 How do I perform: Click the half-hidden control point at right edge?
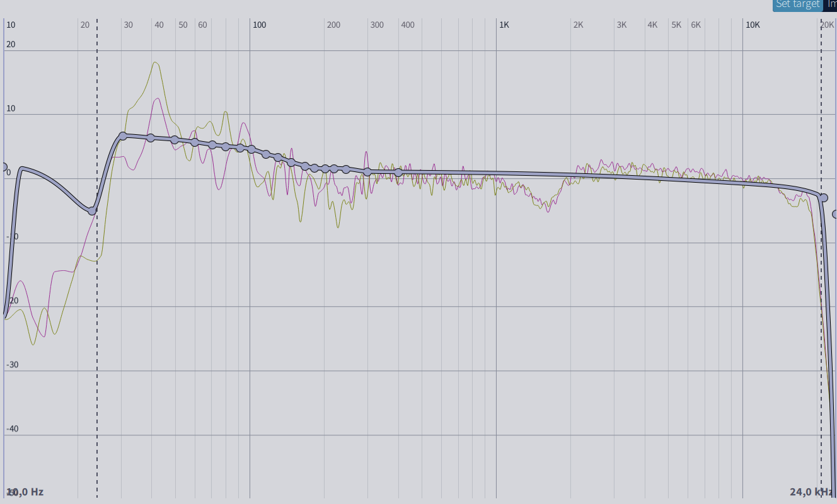[835, 214]
